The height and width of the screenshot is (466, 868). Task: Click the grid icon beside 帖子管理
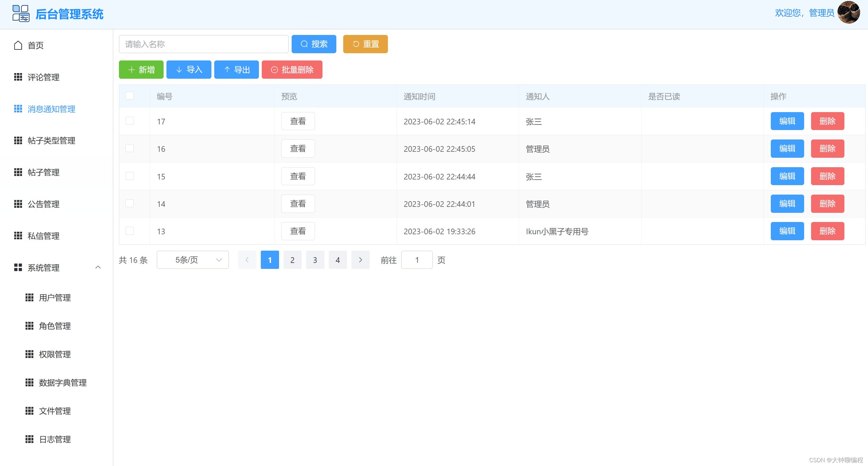(18, 172)
